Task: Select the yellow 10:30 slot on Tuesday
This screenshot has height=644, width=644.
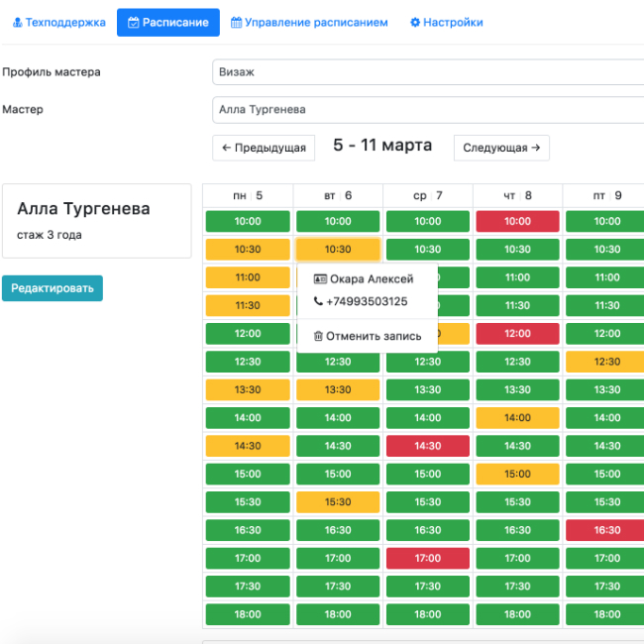Action: point(338,250)
